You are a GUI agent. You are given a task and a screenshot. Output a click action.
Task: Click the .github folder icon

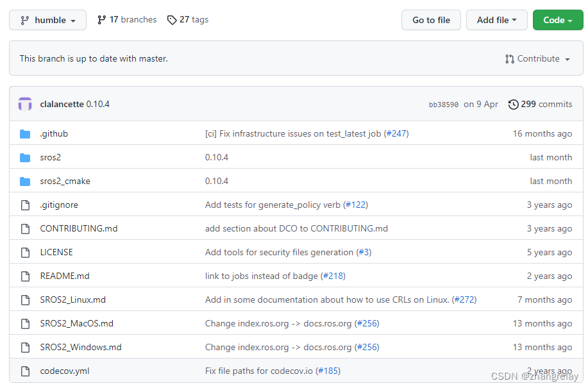pos(25,134)
